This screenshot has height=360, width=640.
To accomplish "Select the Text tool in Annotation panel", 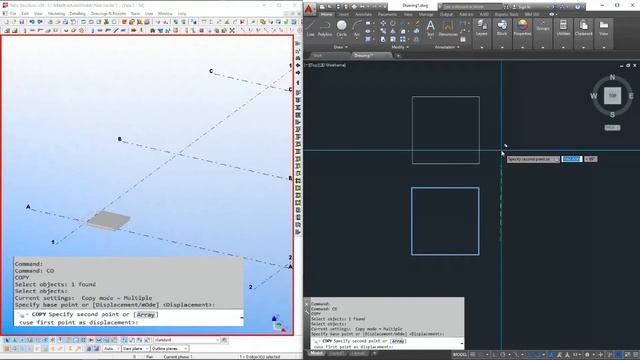I will (430, 29).
